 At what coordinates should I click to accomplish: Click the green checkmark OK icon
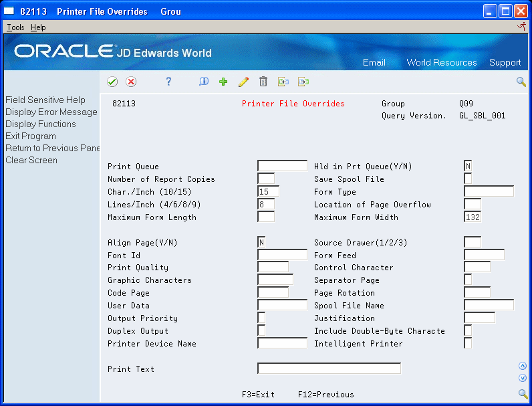point(112,82)
